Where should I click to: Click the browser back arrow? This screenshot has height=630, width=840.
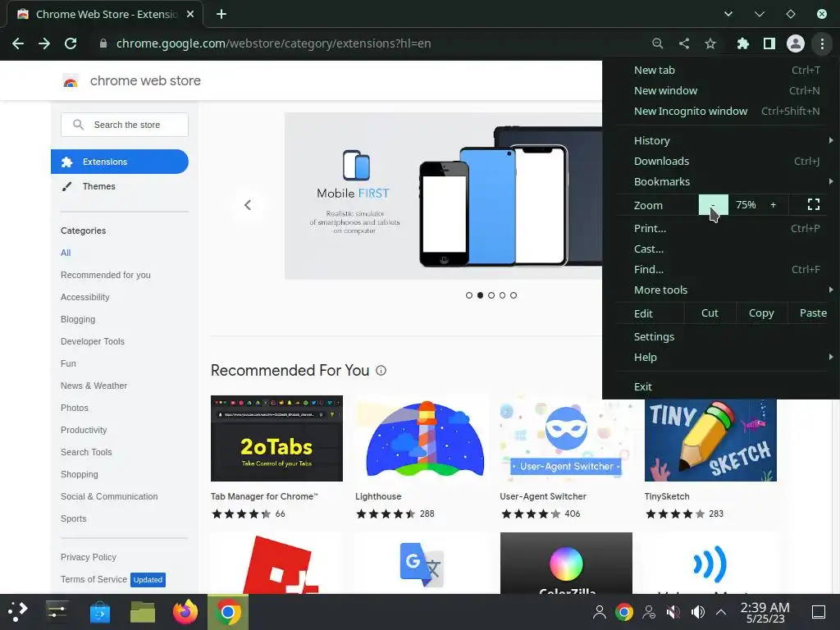click(x=18, y=43)
